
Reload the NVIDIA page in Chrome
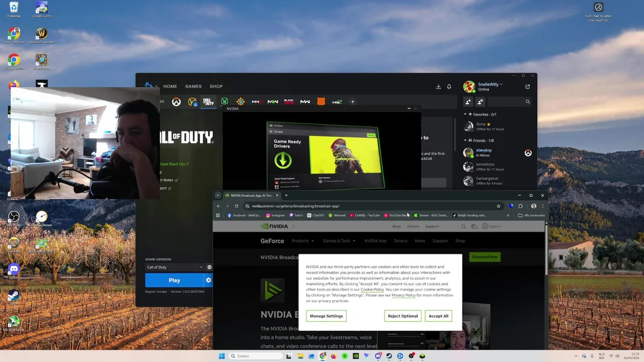pyautogui.click(x=236, y=206)
